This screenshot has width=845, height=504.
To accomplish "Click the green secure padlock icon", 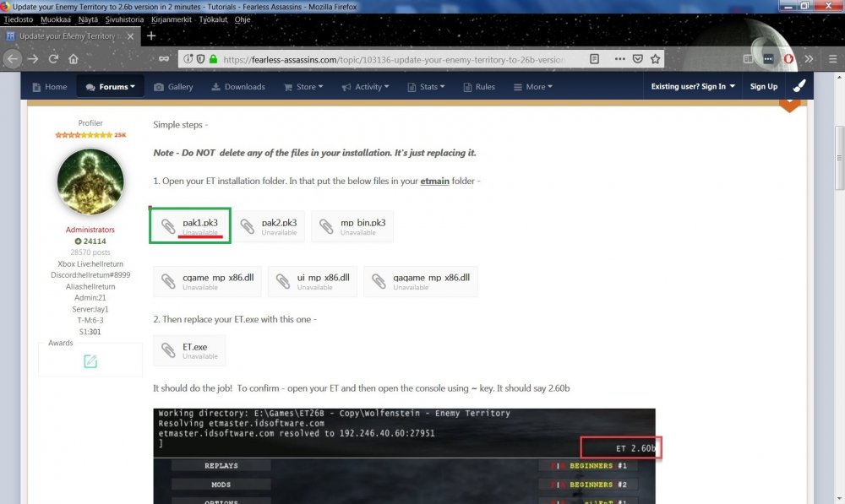I will [x=214, y=59].
